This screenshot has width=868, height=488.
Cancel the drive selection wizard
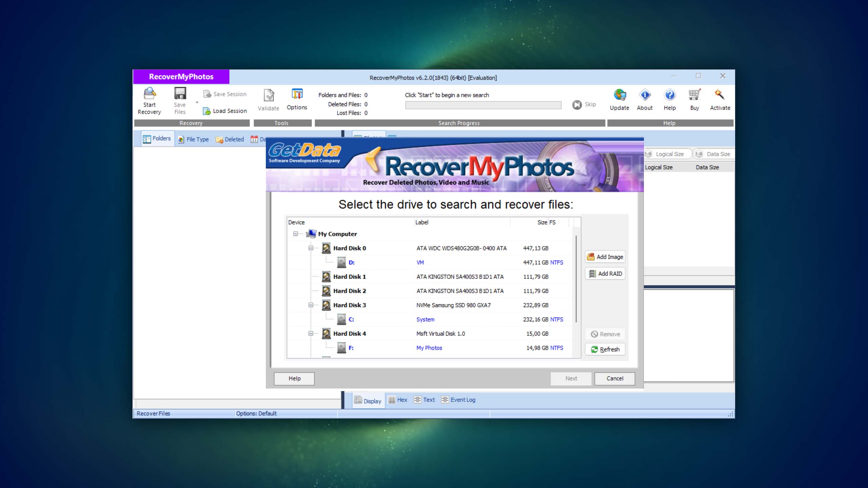click(x=614, y=379)
